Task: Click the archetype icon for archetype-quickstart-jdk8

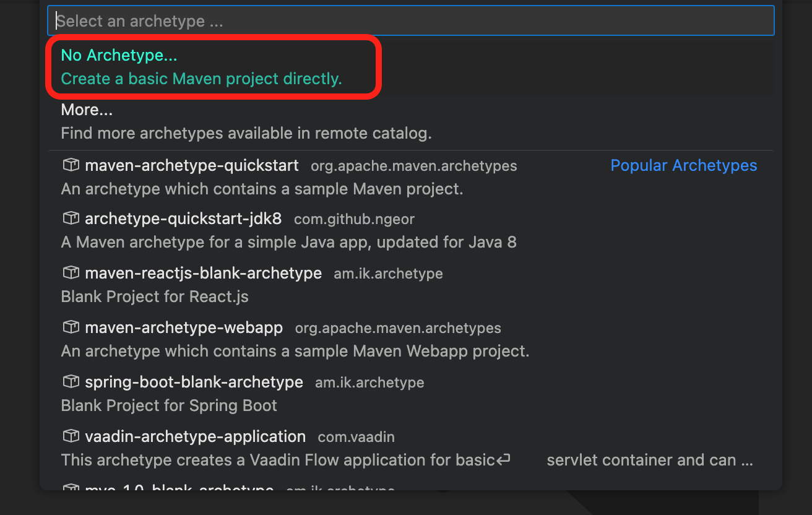Action: click(71, 219)
